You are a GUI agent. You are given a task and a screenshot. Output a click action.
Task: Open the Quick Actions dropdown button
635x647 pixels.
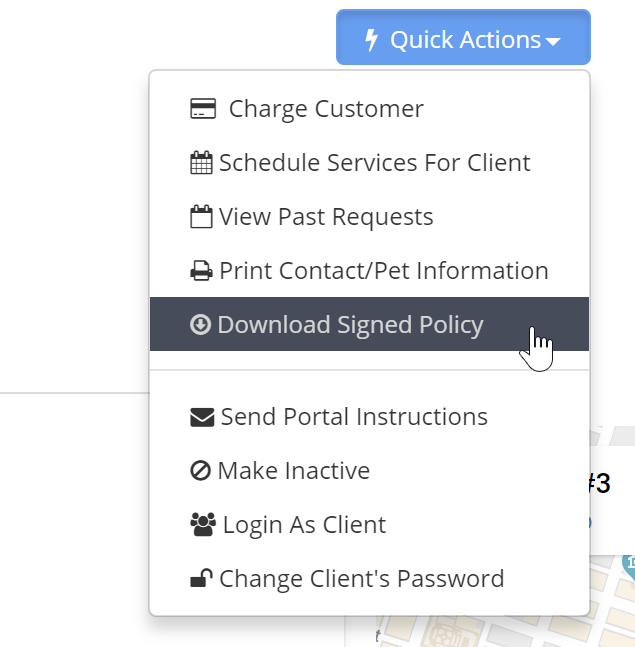463,37
